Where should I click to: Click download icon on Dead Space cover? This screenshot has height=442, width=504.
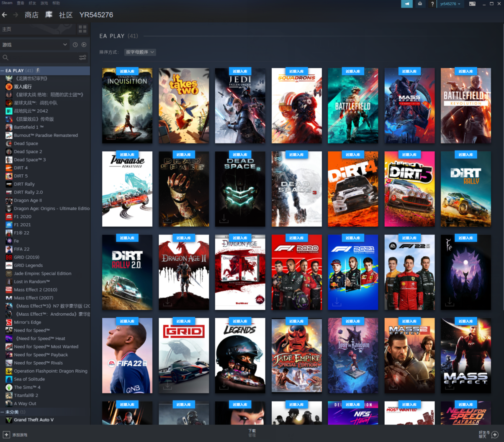(167, 218)
